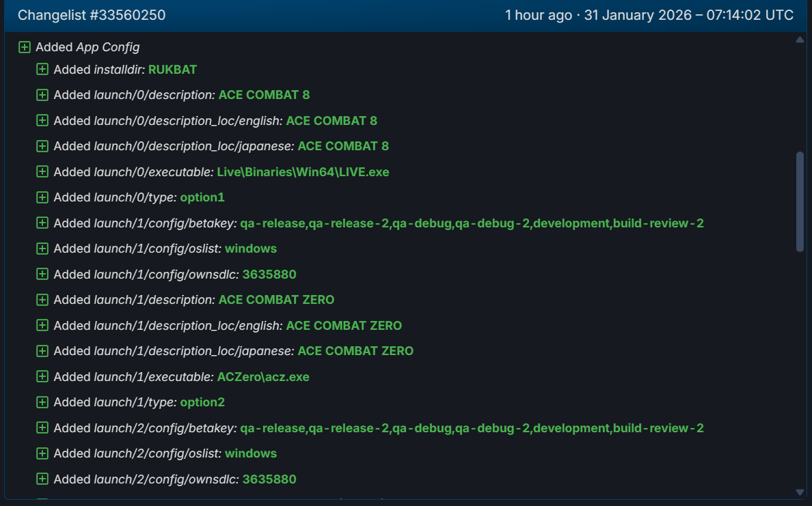Click the Added installdir label text
This screenshot has height=506, width=812.
99,70
